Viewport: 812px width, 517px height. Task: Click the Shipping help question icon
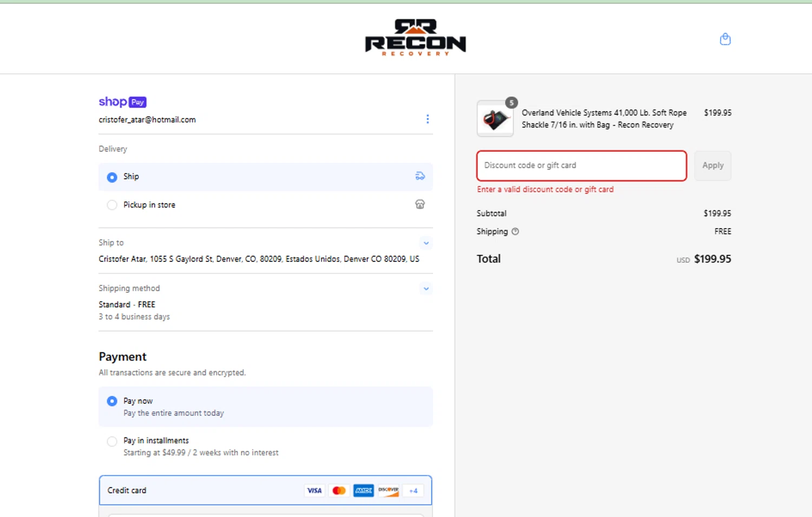coord(515,231)
